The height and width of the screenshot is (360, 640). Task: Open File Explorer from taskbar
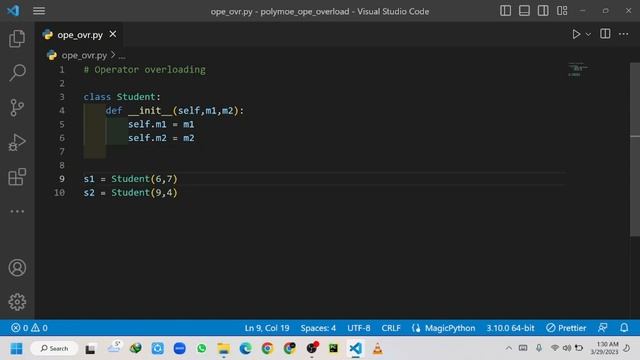pyautogui.click(x=223, y=349)
